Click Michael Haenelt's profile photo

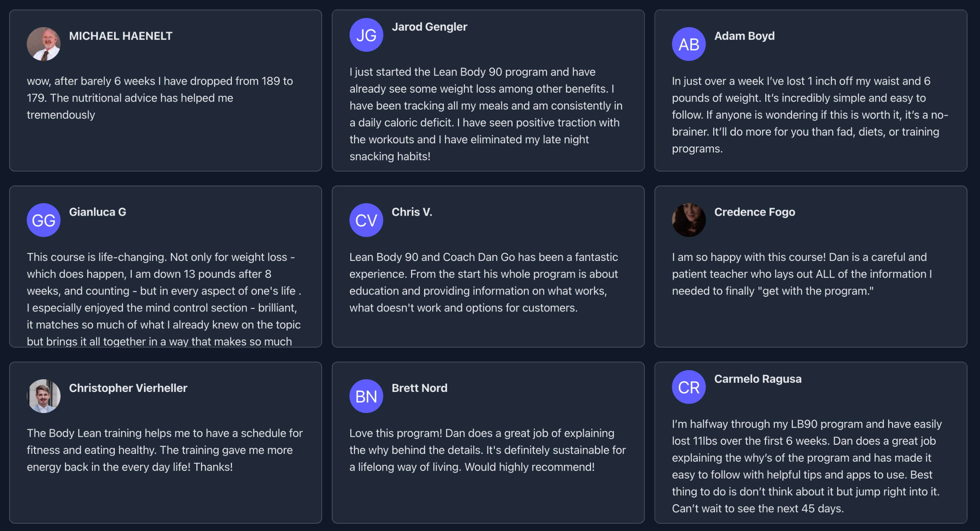click(44, 44)
